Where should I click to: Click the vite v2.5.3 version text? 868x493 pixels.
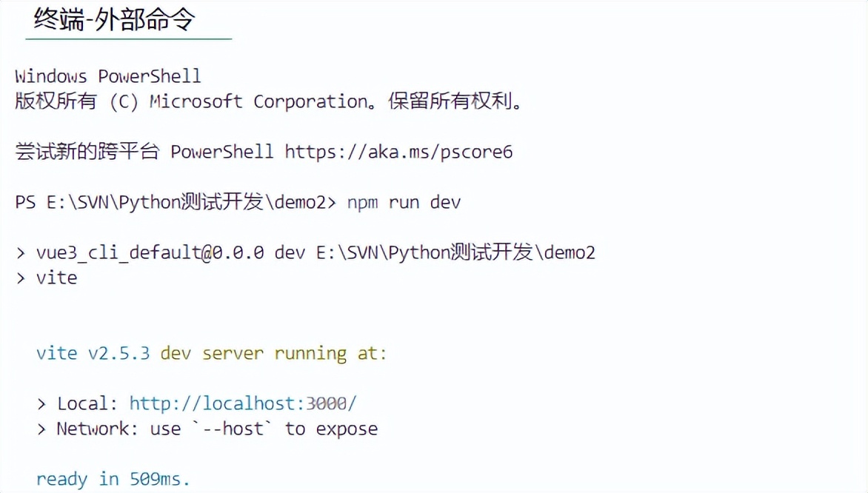pos(93,353)
